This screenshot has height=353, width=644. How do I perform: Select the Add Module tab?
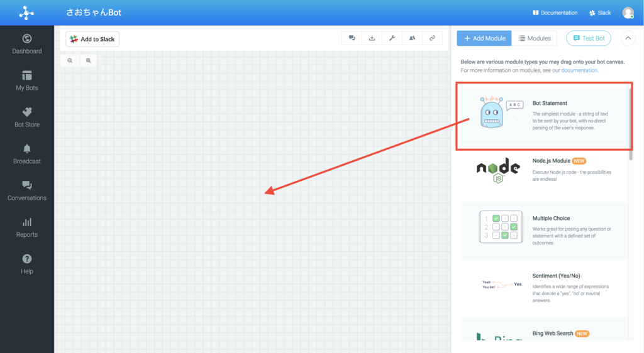click(x=484, y=38)
